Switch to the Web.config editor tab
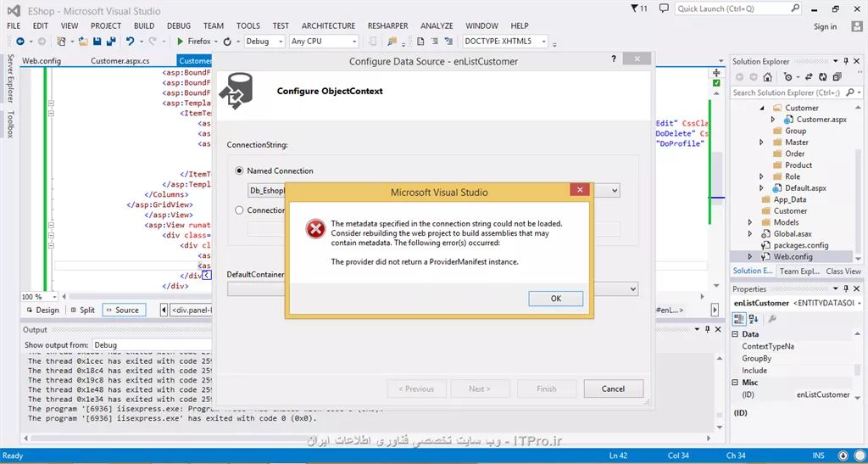This screenshot has height=464, width=868. 42,61
